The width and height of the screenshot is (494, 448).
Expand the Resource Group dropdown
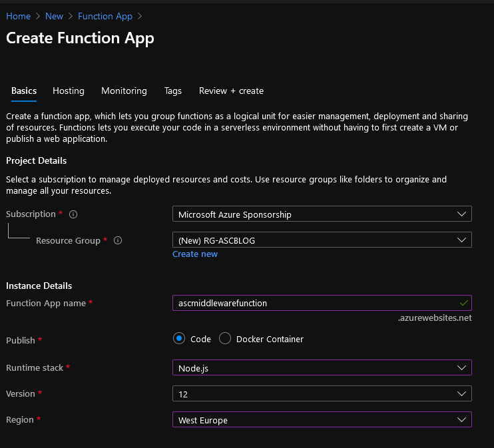point(322,240)
